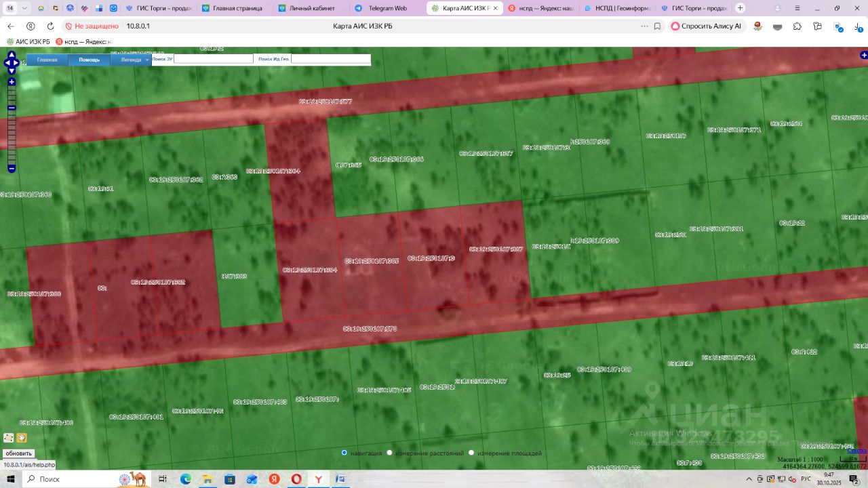Bookmark this page with the bookmark icon
Image resolution: width=868 pixels, height=488 pixels.
tap(657, 26)
